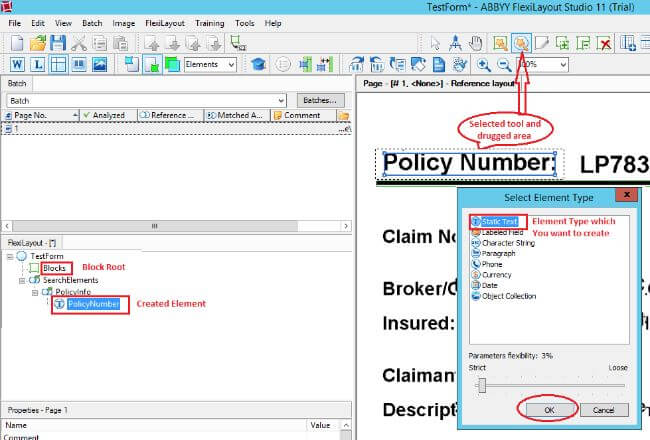This screenshot has height=440, width=650.
Task: Select the arrow pointer tool
Action: (435, 43)
